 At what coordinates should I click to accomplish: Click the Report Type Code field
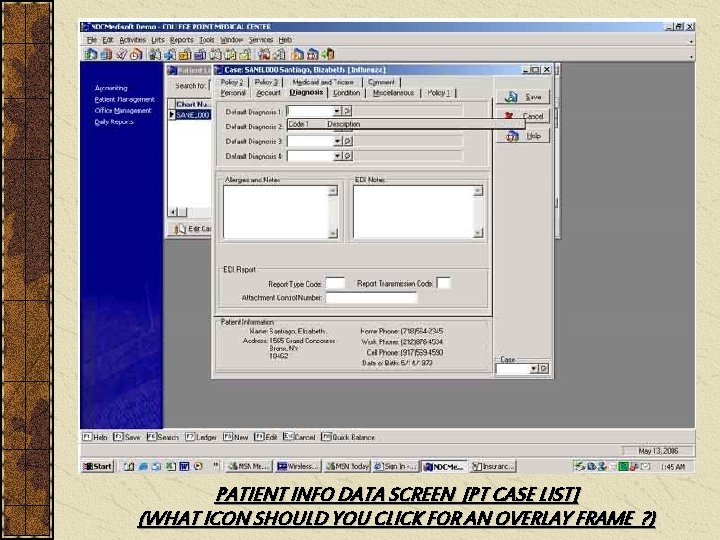point(335,283)
